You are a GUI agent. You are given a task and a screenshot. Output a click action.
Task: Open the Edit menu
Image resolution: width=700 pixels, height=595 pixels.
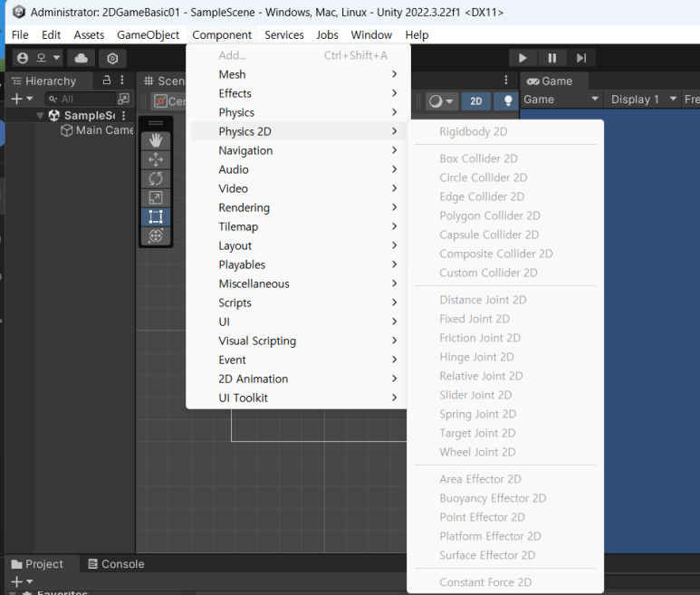[51, 34]
